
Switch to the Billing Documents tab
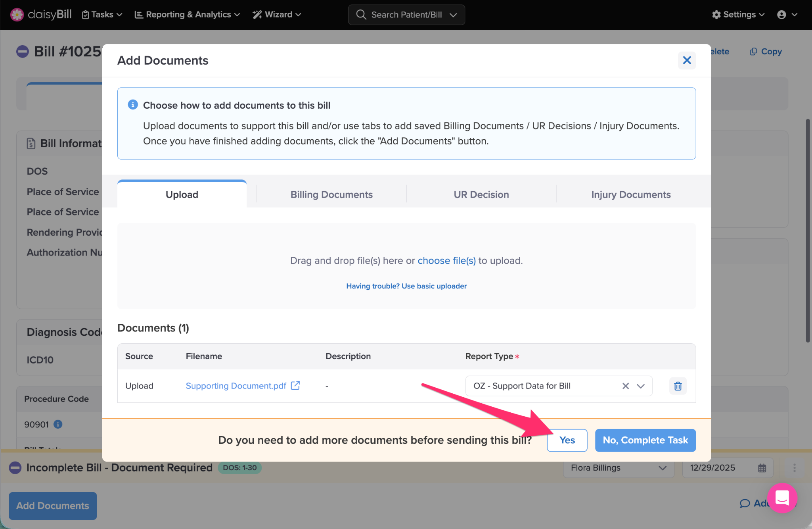click(331, 194)
